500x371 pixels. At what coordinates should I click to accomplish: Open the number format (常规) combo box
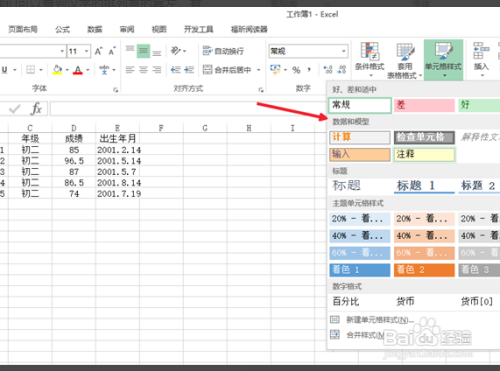308,51
